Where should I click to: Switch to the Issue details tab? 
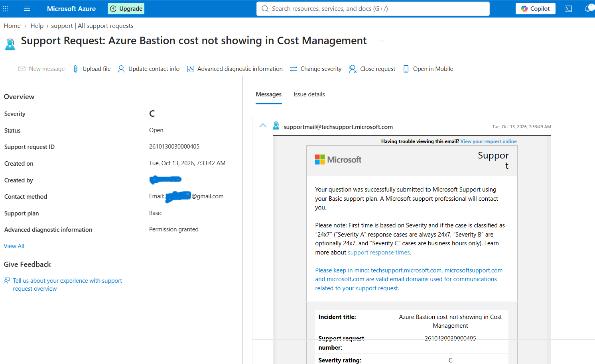[x=309, y=94]
